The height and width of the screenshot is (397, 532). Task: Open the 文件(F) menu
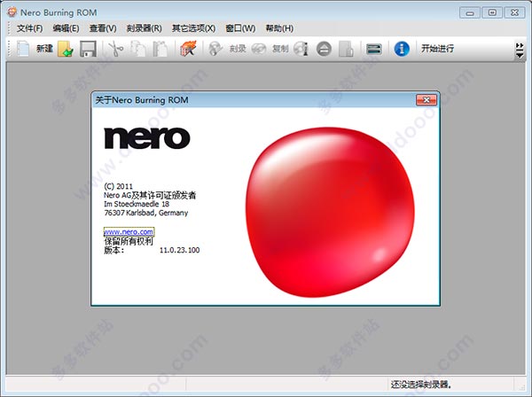point(29,28)
